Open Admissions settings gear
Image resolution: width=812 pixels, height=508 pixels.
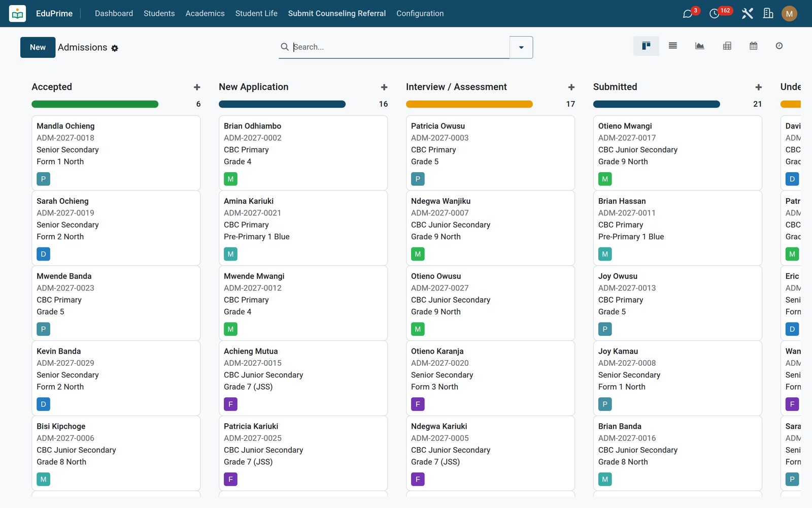pyautogui.click(x=115, y=48)
